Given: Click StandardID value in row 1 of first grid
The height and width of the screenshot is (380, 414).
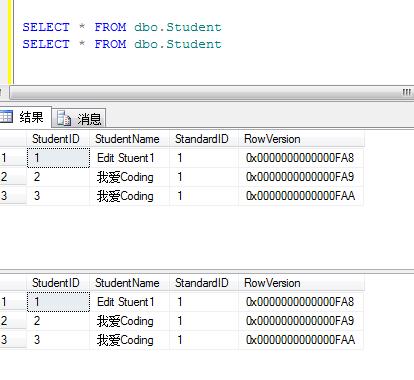Looking at the screenshot, I should click(204, 158).
